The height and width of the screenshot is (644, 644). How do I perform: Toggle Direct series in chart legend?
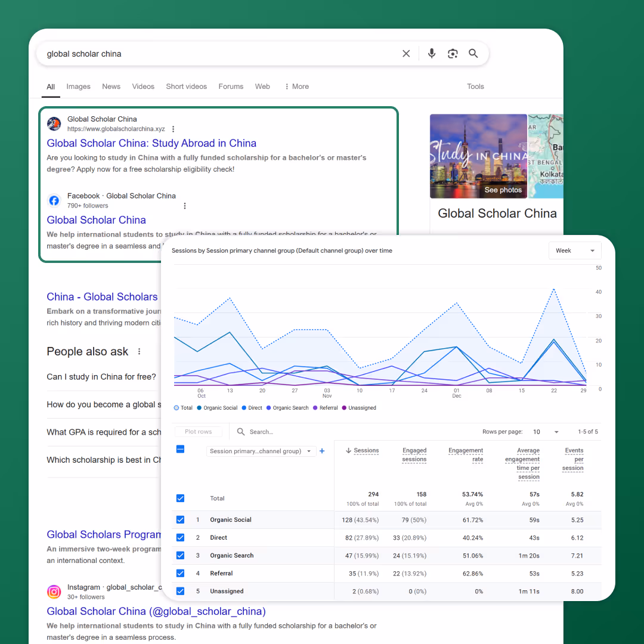click(252, 408)
